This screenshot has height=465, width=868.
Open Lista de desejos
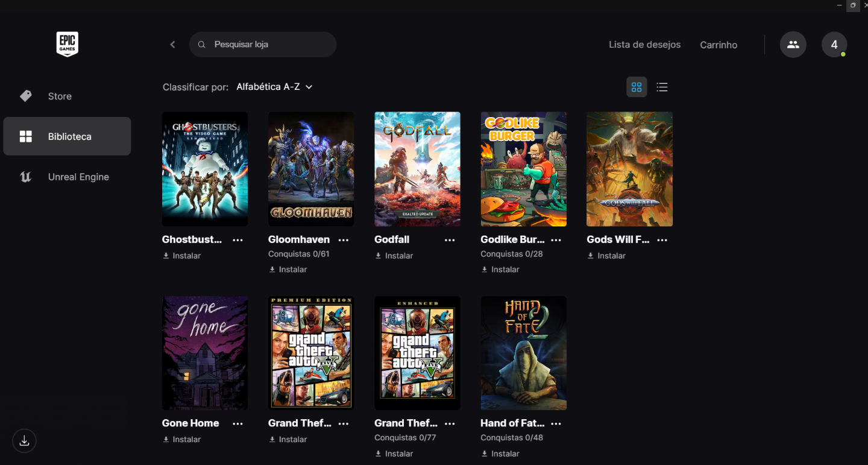[644, 45]
